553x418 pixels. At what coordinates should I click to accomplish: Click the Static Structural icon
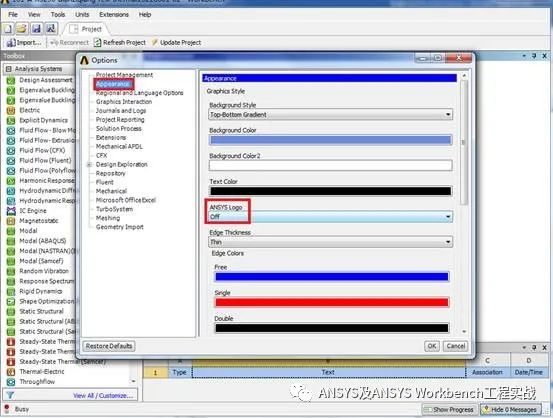click(x=11, y=312)
